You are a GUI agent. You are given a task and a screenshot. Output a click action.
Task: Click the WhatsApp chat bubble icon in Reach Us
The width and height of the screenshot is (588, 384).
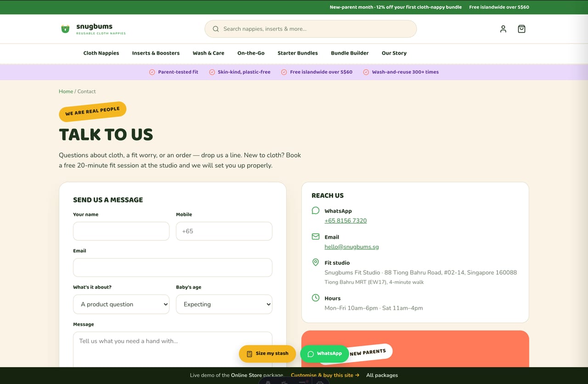pyautogui.click(x=316, y=210)
